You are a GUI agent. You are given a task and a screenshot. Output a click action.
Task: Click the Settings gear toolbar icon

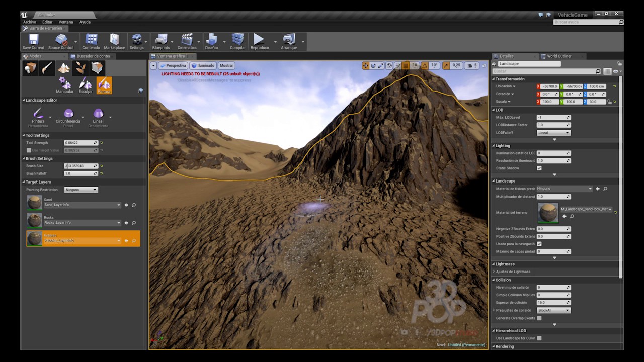[136, 39]
